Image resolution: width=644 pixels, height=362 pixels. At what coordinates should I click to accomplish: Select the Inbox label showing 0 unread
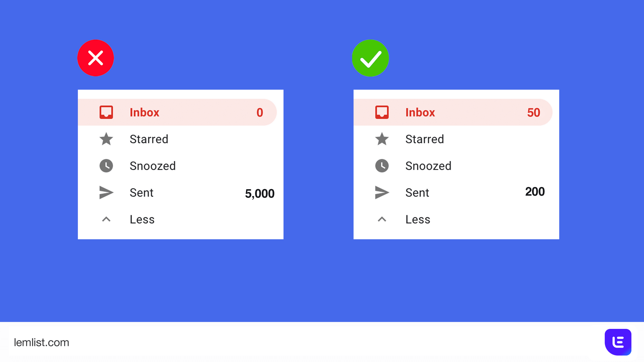(145, 112)
